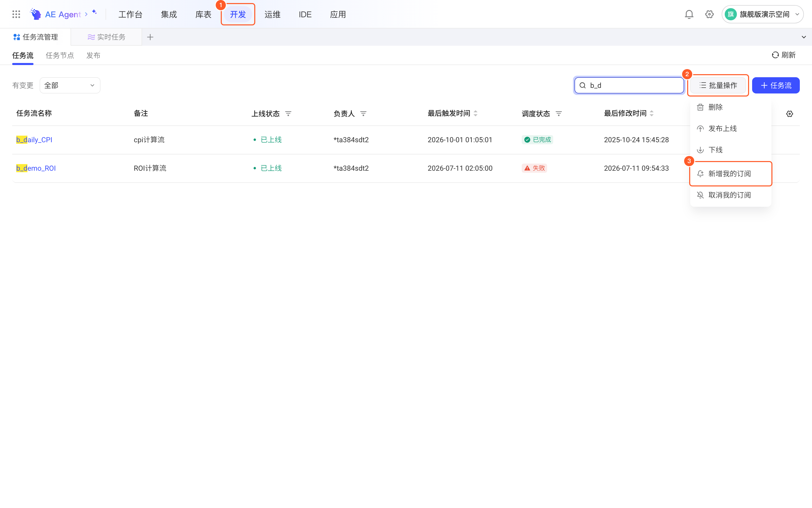The height and width of the screenshot is (508, 812).
Task: Open the 实时任务 page tab
Action: pyautogui.click(x=106, y=37)
